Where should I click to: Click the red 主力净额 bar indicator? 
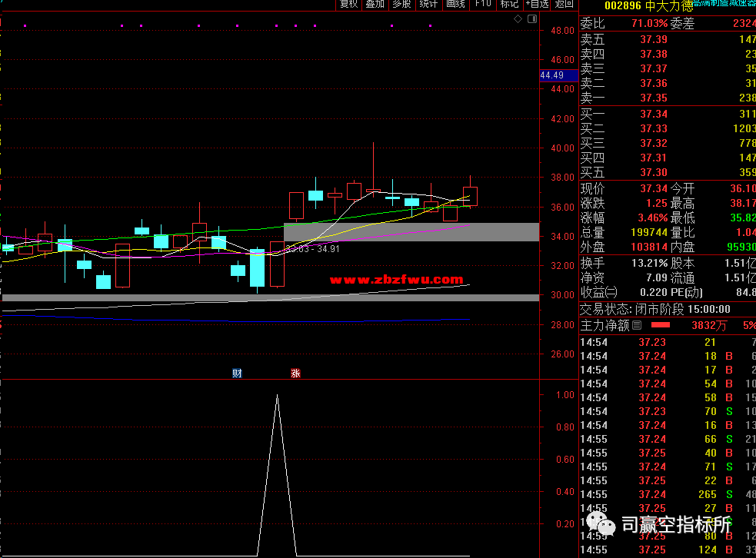tap(661, 325)
